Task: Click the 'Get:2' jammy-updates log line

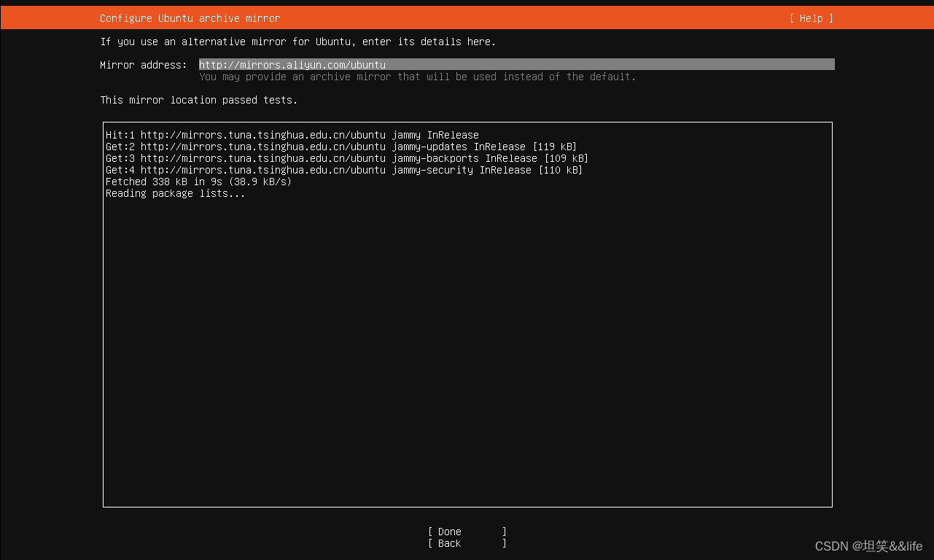Action: pos(341,147)
